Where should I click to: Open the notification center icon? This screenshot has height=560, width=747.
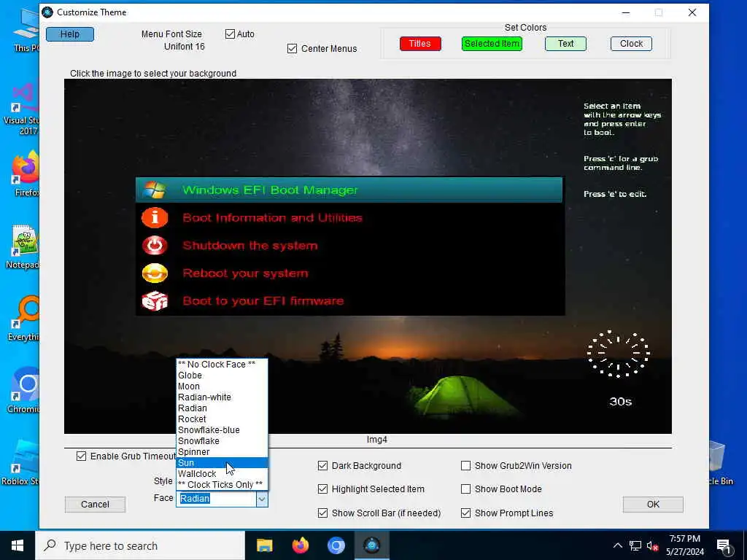click(724, 545)
